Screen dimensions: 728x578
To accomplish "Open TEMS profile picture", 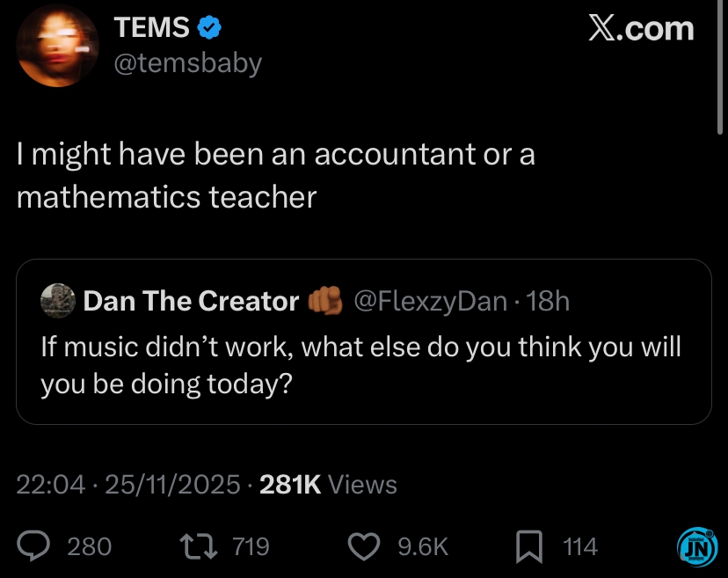I will [x=56, y=46].
